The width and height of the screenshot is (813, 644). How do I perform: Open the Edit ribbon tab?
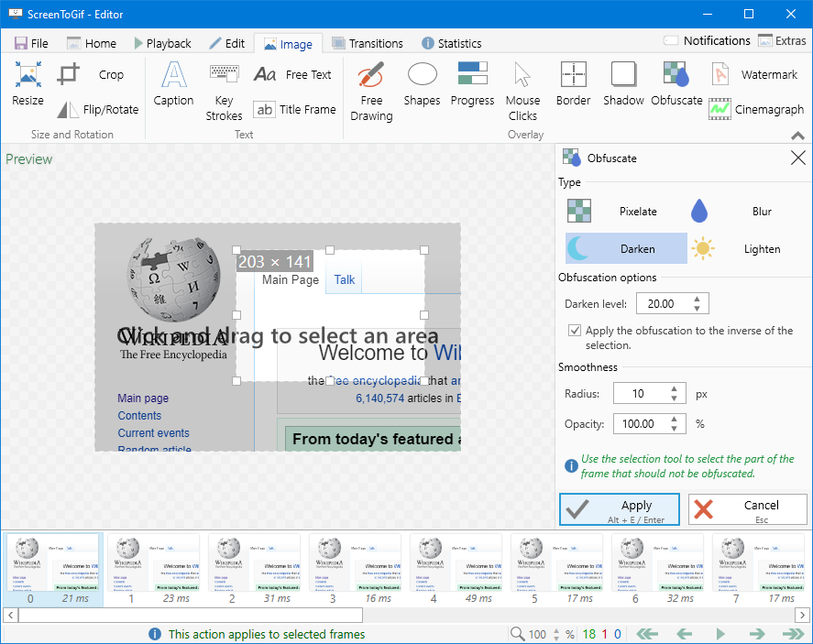click(226, 44)
